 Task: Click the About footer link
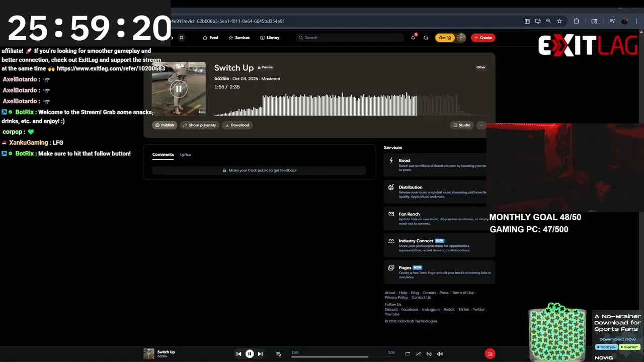point(390,293)
